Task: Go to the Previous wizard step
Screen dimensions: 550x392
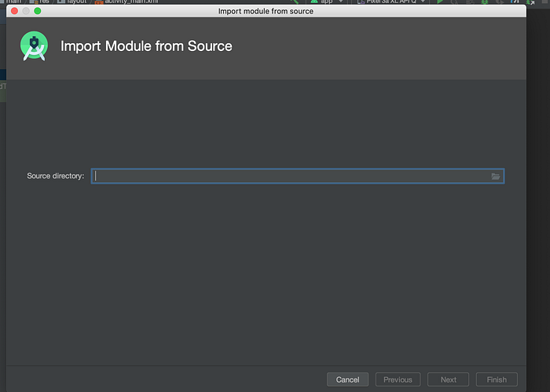Action: (x=398, y=379)
